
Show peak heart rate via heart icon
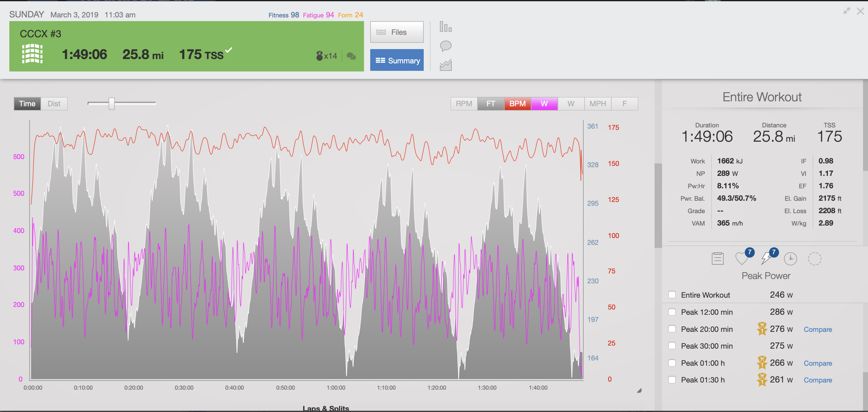click(x=742, y=259)
